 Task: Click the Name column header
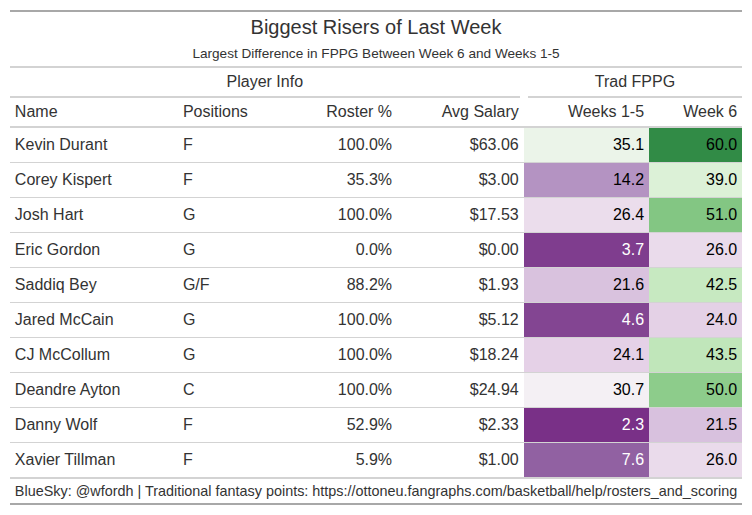[x=37, y=112]
